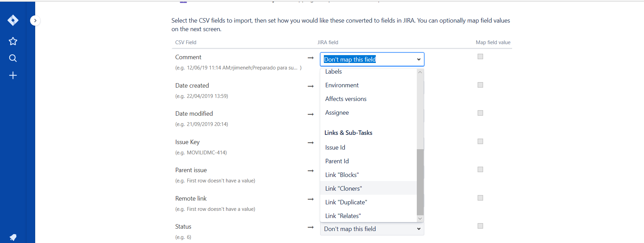Select Link "Duplicate" option
Screen dimensions: 644x243
368,202
